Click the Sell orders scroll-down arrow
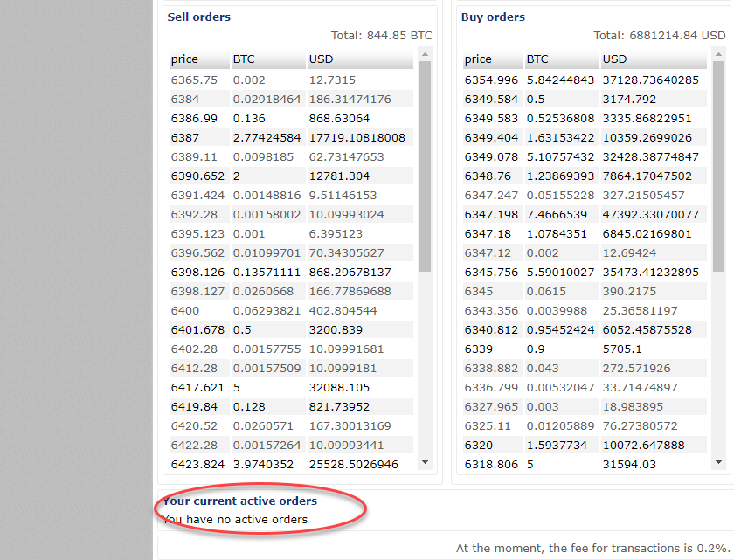The width and height of the screenshot is (734, 560). click(425, 462)
